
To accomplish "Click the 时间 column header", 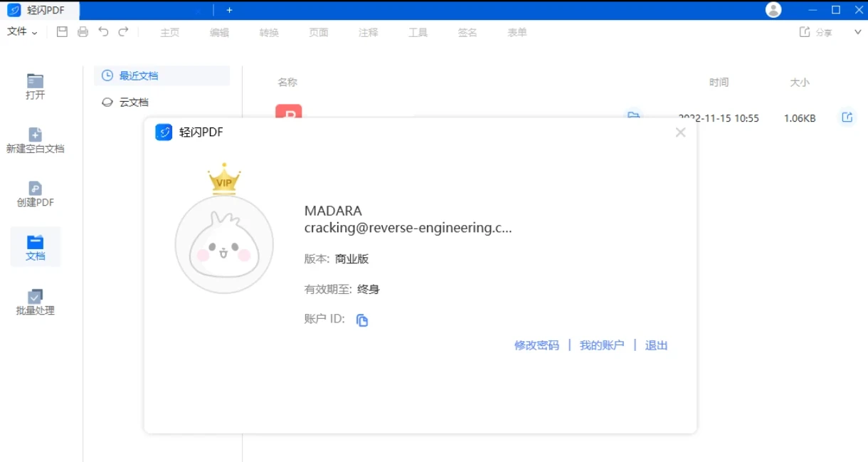I will [x=719, y=83].
